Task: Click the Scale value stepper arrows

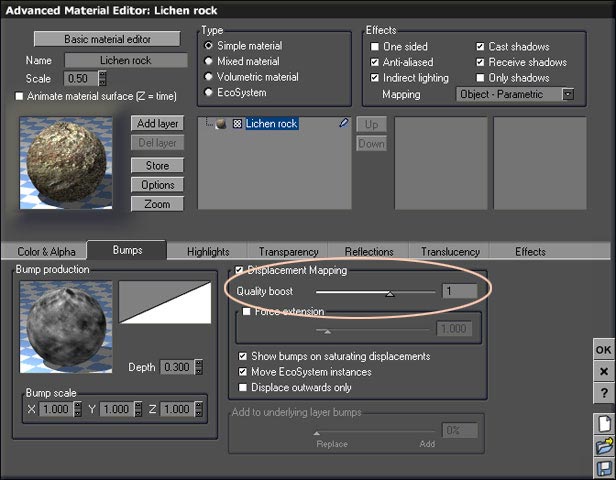Action: 103,78
